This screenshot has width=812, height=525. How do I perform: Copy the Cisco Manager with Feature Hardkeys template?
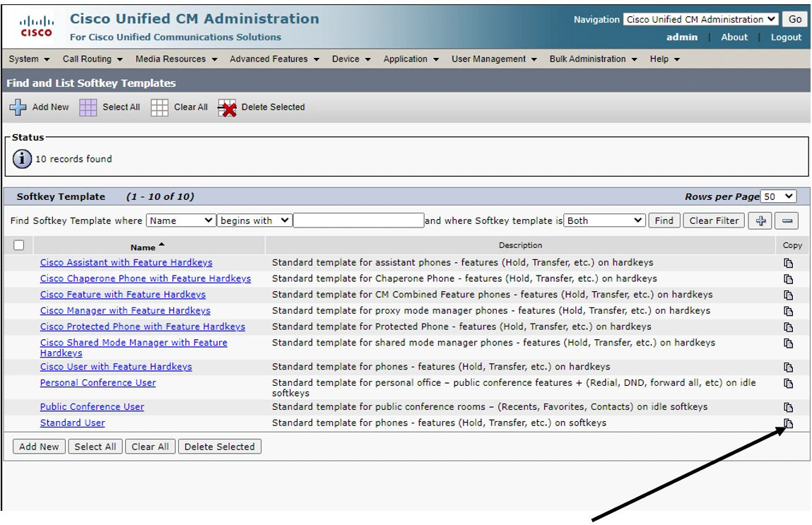click(x=788, y=311)
